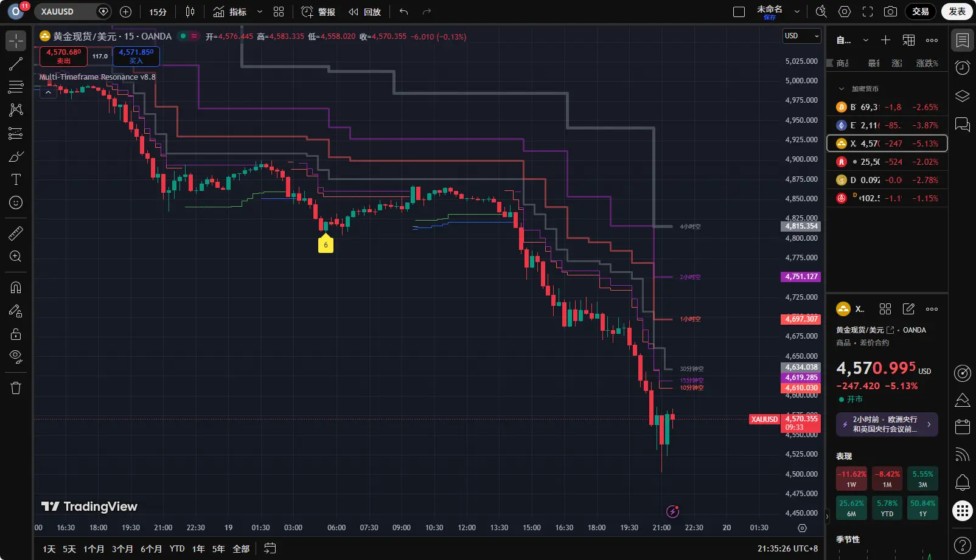The width and height of the screenshot is (976, 560).
Task: Undo the last chart action
Action: click(404, 12)
